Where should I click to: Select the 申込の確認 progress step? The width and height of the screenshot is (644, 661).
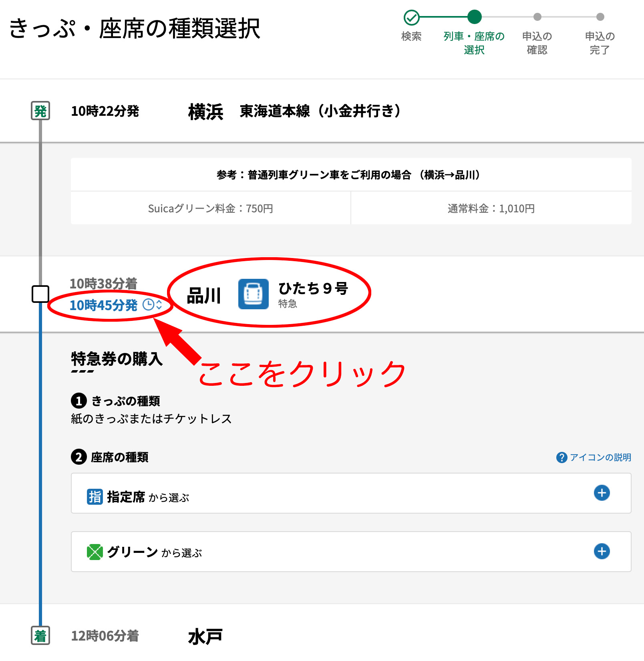pyautogui.click(x=537, y=18)
